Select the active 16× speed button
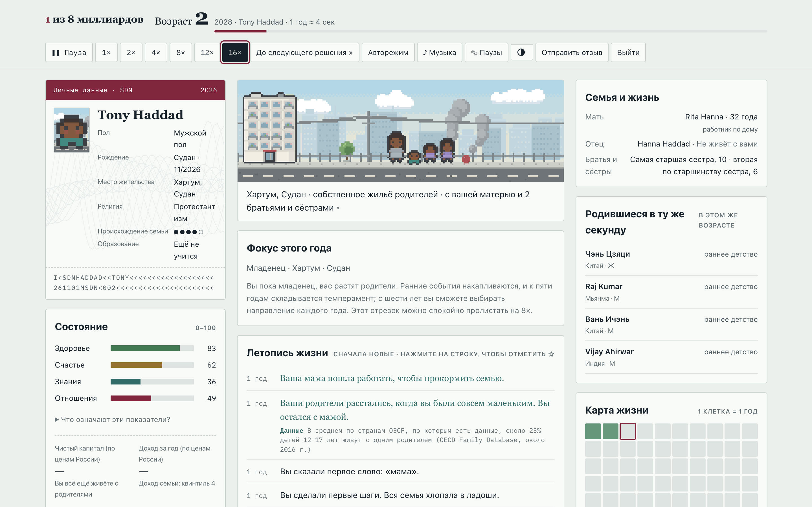Viewport: 812px width, 507px height. pyautogui.click(x=235, y=52)
